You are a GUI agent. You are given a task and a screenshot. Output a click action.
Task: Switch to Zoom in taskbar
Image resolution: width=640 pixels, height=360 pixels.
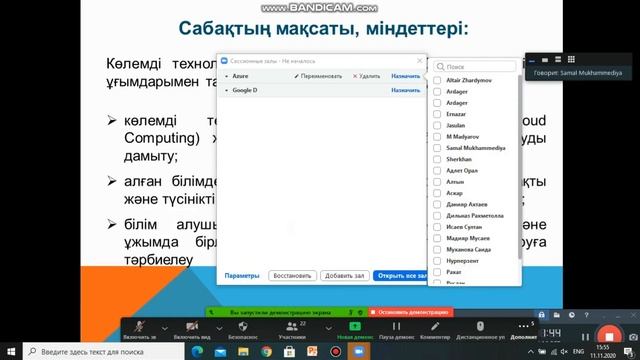[359, 351]
